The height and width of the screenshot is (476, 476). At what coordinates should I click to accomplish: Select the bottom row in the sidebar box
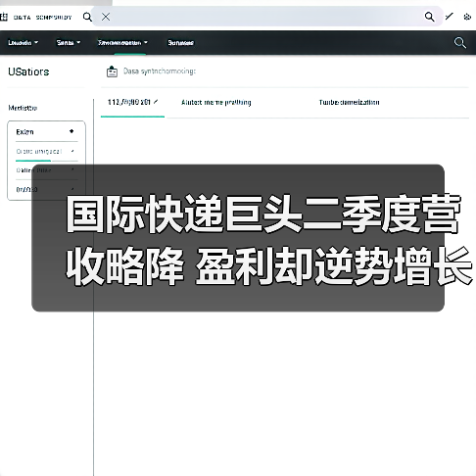(46, 189)
